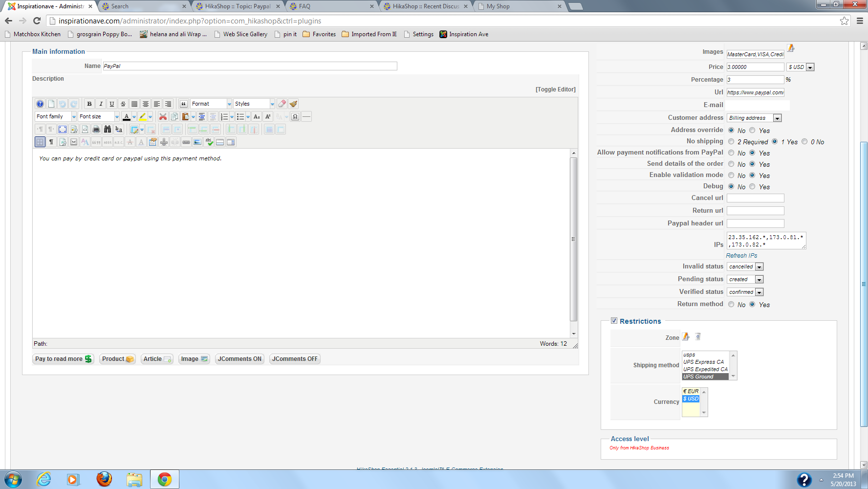Screen dimensions: 868x489
Task: Apply italic formatting in the editor
Action: coord(101,104)
